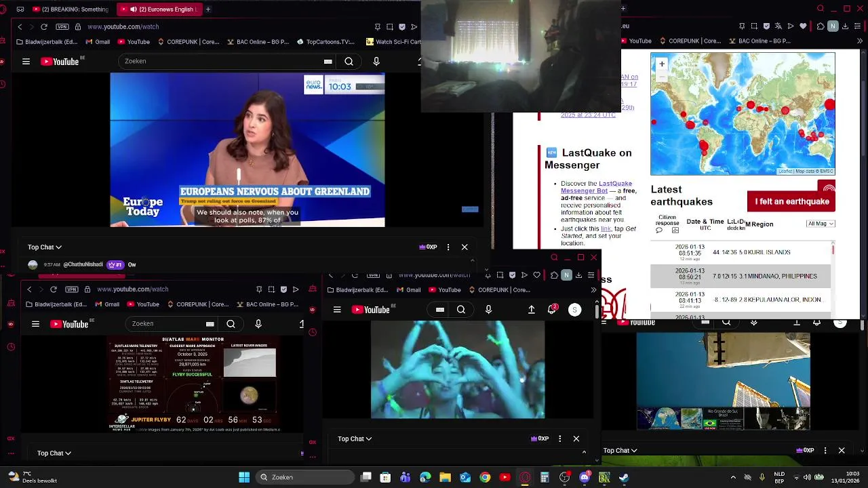Reload the page in the 3I/ATLAS monitor window
868x488 pixels.
[54, 289]
